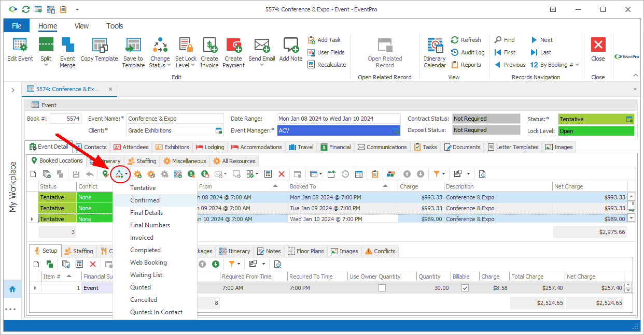Open the Event Merge tool
The height and width of the screenshot is (335, 644).
(x=67, y=52)
